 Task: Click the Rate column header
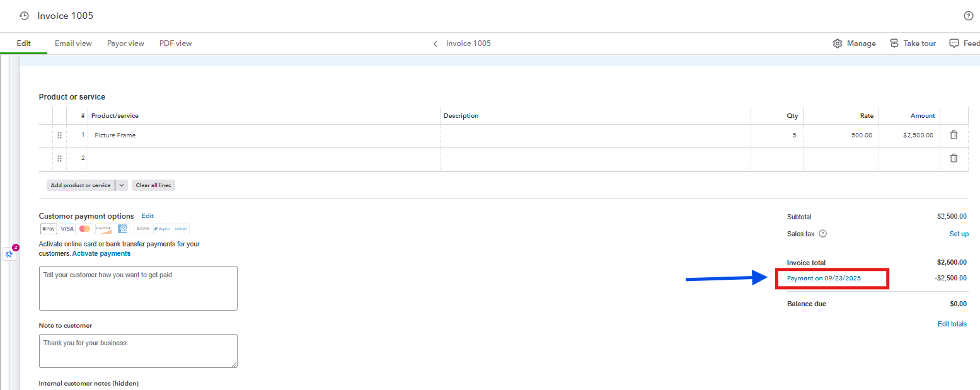tap(867, 116)
